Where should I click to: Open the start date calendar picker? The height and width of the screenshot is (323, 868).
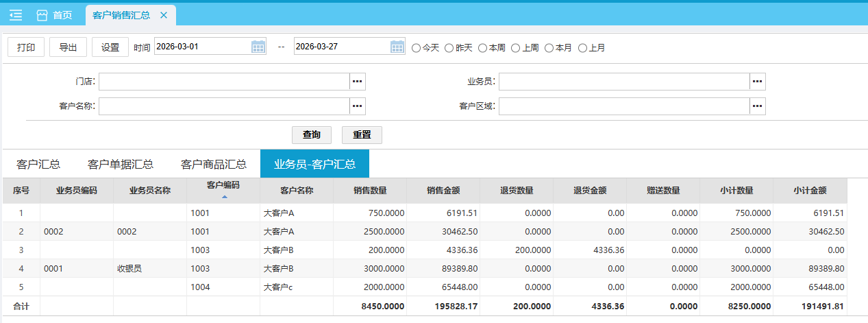[258, 47]
